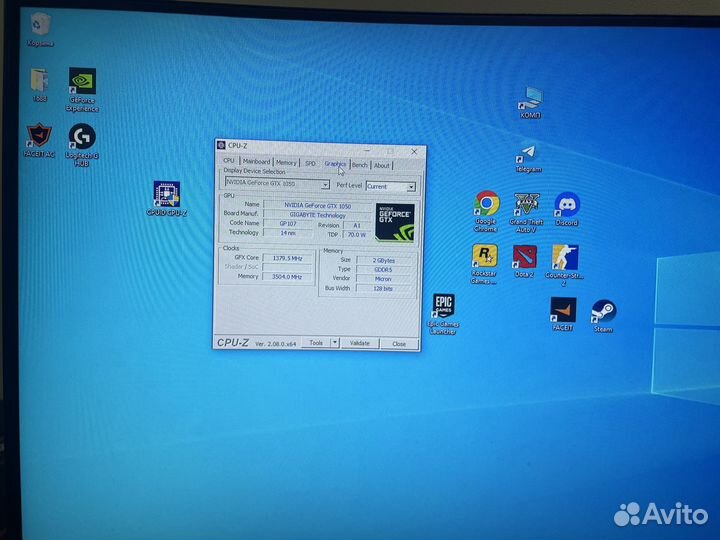Open CPUID CPU-Z desktop shortcut
The image size is (720, 540).
(x=166, y=198)
